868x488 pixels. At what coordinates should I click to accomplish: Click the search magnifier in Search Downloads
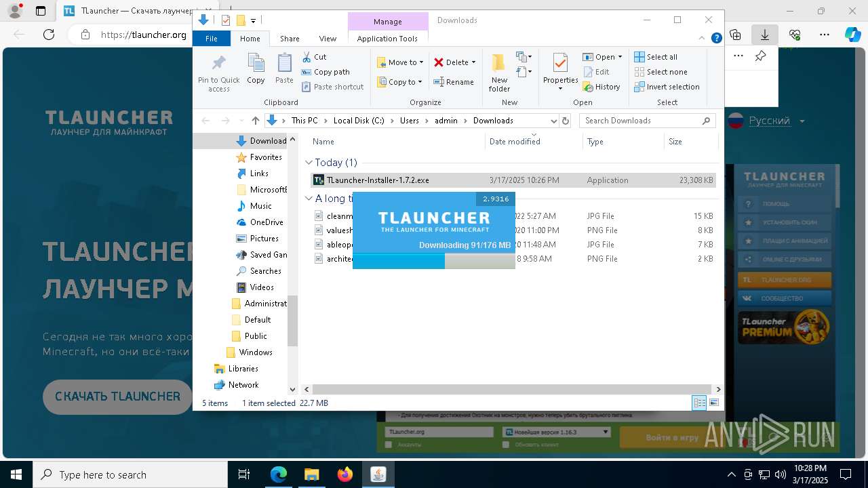pyautogui.click(x=706, y=121)
